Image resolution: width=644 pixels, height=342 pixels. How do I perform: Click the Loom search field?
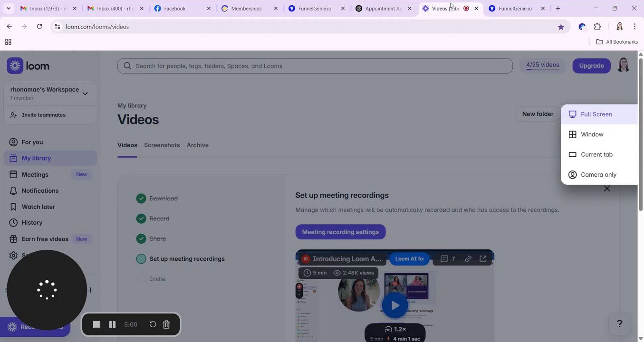315,66
